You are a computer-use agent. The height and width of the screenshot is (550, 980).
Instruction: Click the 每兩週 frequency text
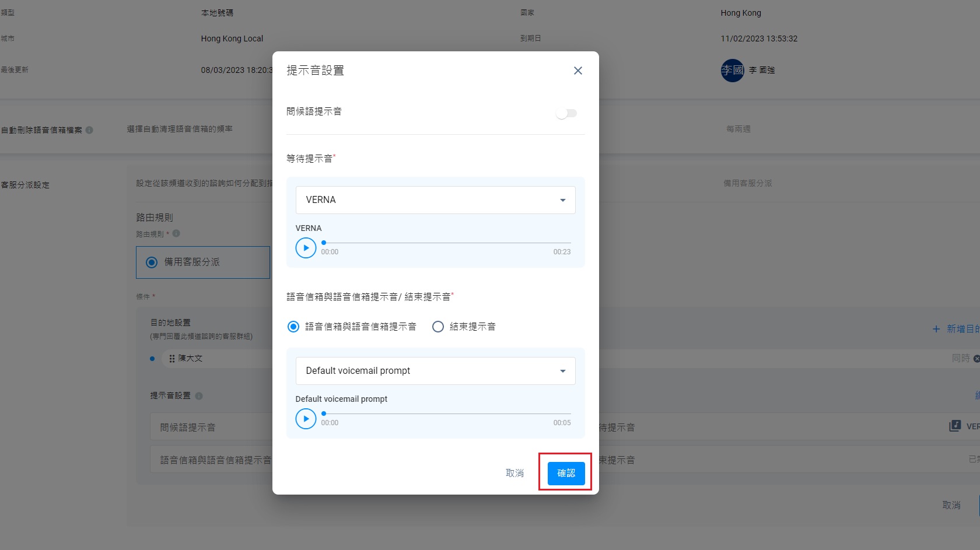click(x=738, y=129)
